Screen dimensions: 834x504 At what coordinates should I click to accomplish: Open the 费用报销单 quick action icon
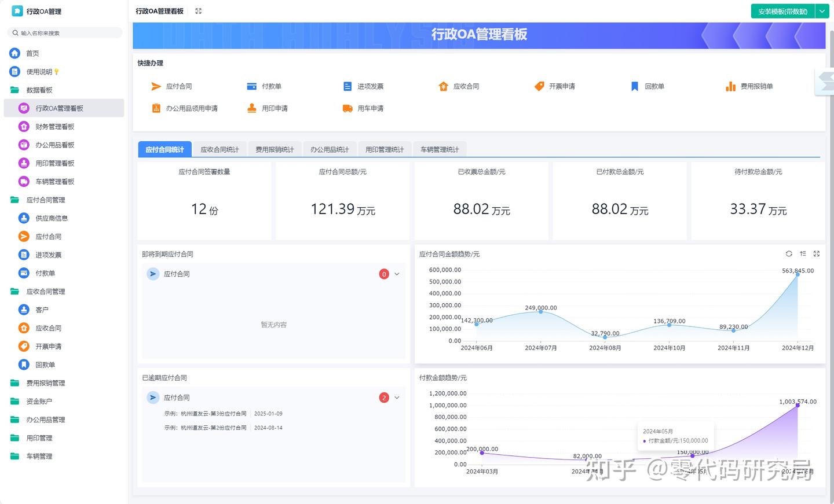point(730,86)
